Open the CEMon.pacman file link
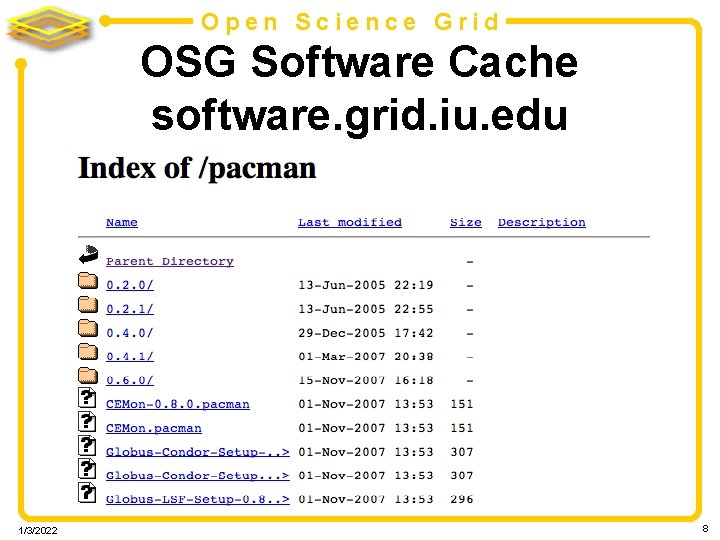720x540 pixels. click(154, 428)
